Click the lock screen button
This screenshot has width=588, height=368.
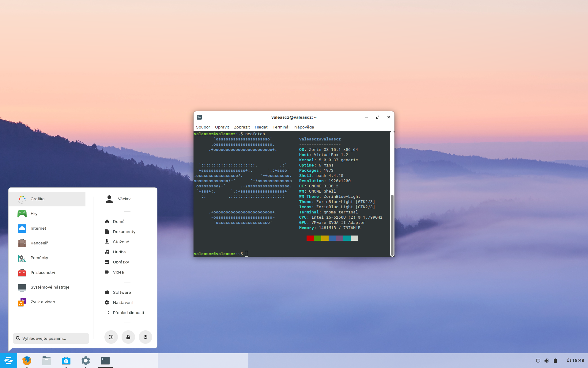[x=128, y=337]
